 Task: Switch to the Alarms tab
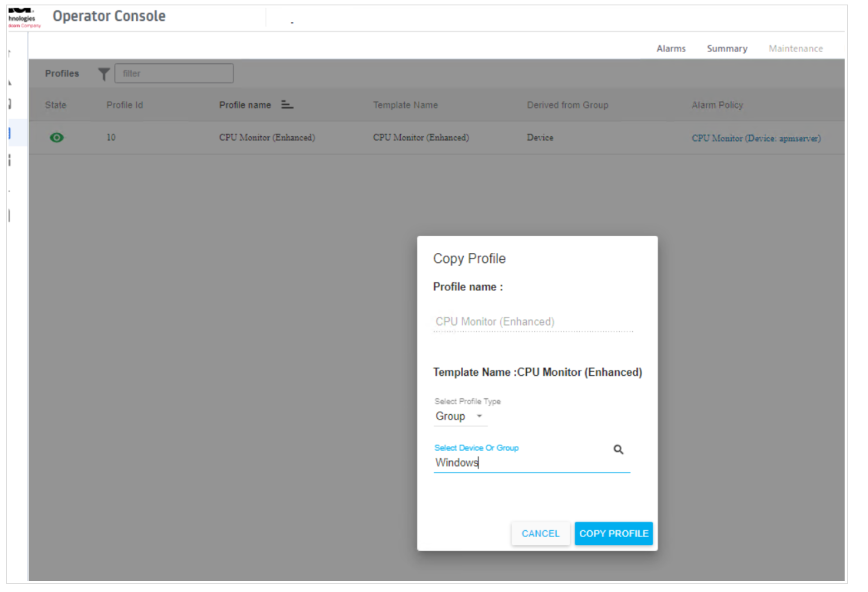(x=671, y=49)
